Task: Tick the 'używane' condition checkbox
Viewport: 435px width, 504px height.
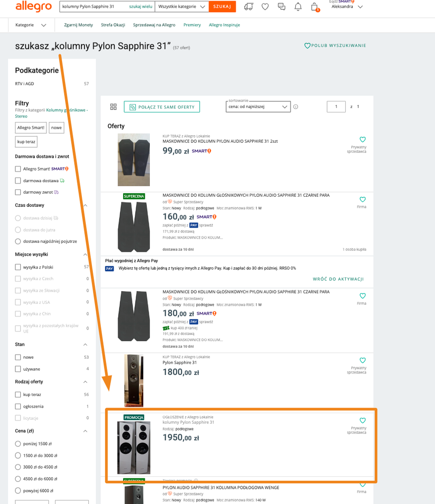Action: [18, 369]
